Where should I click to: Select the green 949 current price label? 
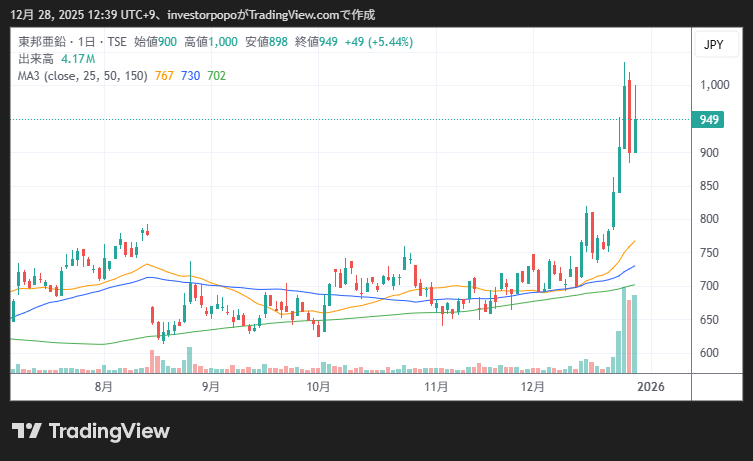pos(710,120)
